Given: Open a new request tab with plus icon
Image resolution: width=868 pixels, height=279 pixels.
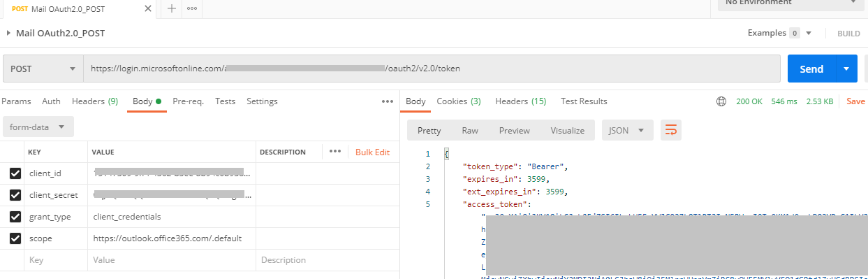Looking at the screenshot, I should tap(172, 8).
